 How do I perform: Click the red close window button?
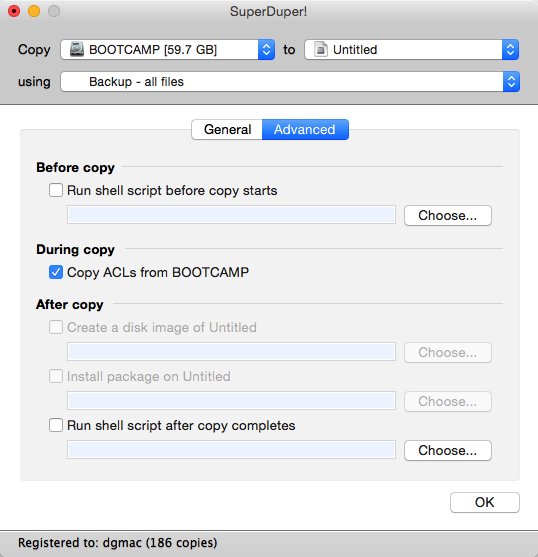coord(14,11)
